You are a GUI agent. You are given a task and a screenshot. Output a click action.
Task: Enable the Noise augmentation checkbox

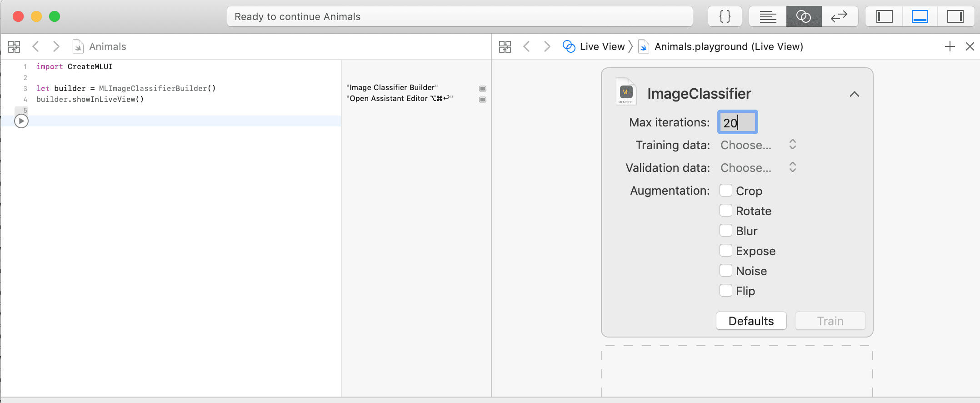(x=726, y=270)
